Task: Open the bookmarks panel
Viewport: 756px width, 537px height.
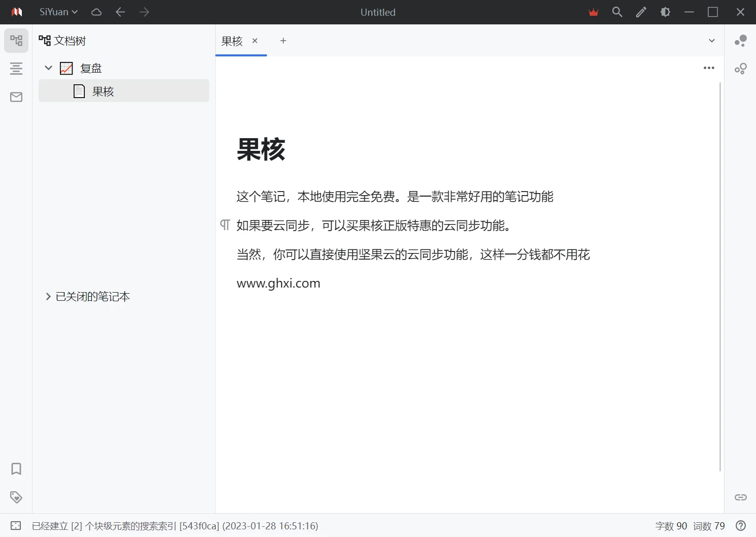Action: click(16, 469)
